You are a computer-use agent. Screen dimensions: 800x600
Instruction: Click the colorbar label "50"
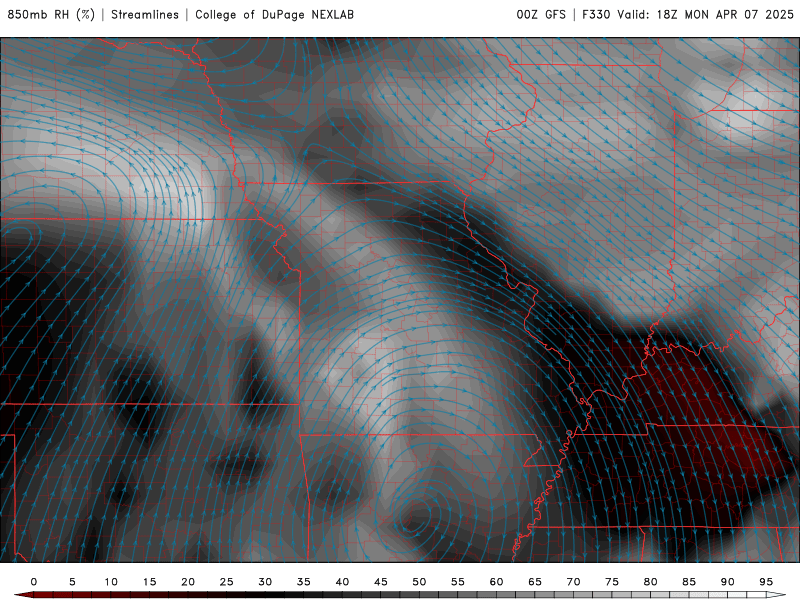point(419,582)
